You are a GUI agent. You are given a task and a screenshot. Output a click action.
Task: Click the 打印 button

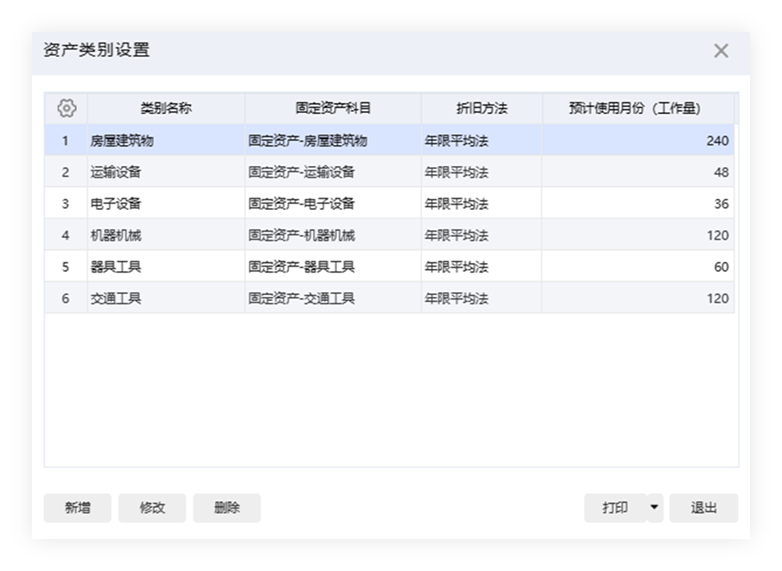[615, 508]
